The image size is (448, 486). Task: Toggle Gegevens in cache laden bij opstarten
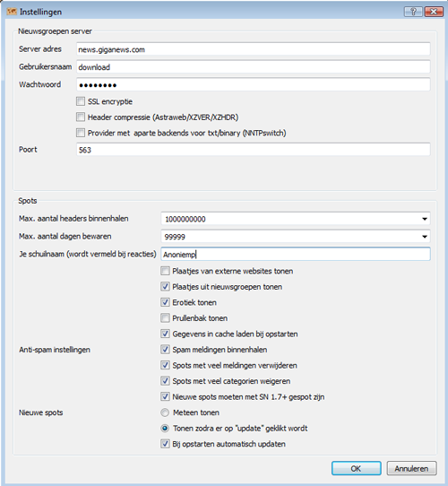[165, 334]
